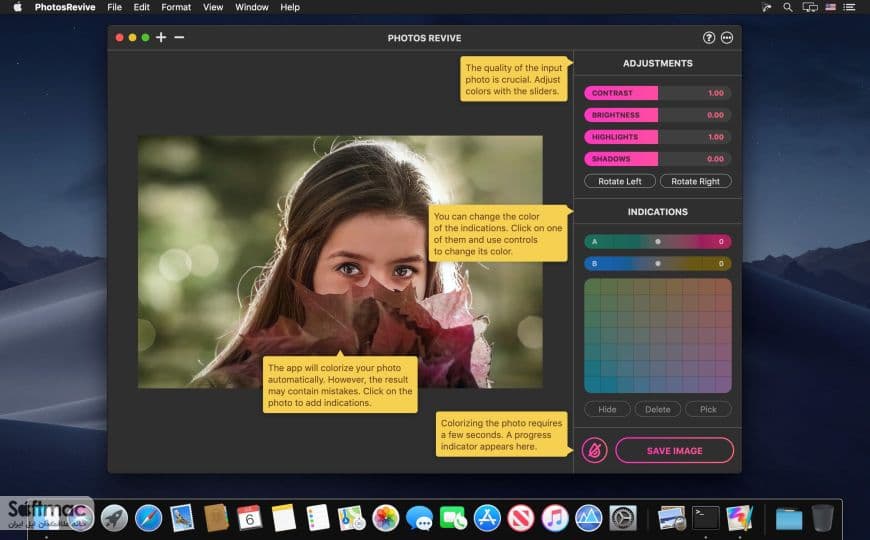Click the Rotate Right button
Screen dimensions: 870x540
[x=695, y=181]
